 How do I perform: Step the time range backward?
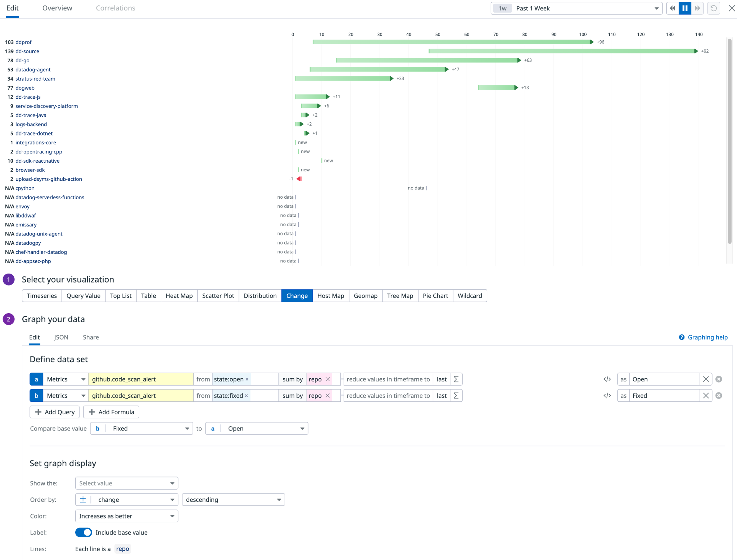(672, 8)
